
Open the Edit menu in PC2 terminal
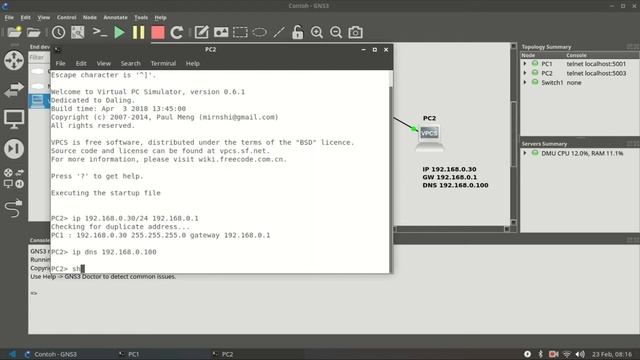click(x=81, y=63)
